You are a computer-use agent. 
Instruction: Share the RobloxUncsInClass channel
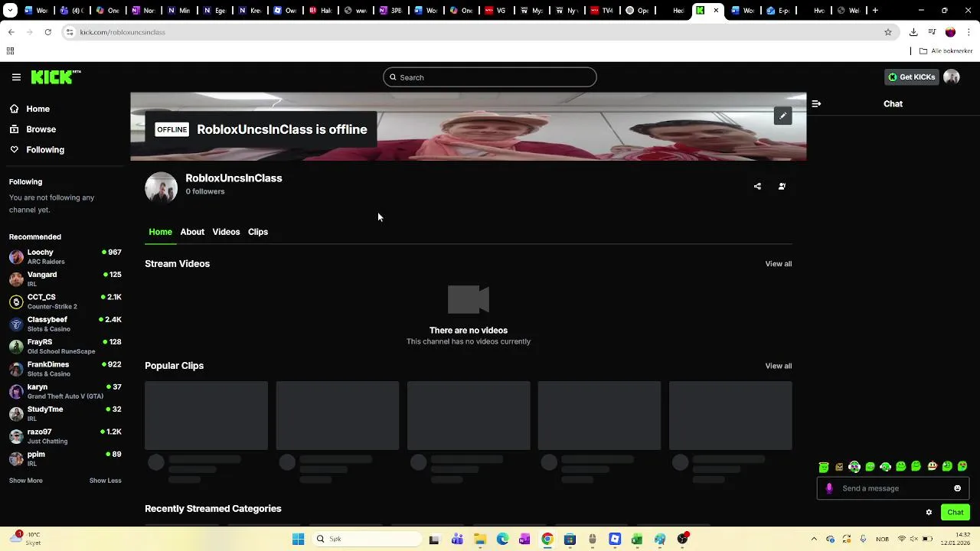pos(757,186)
